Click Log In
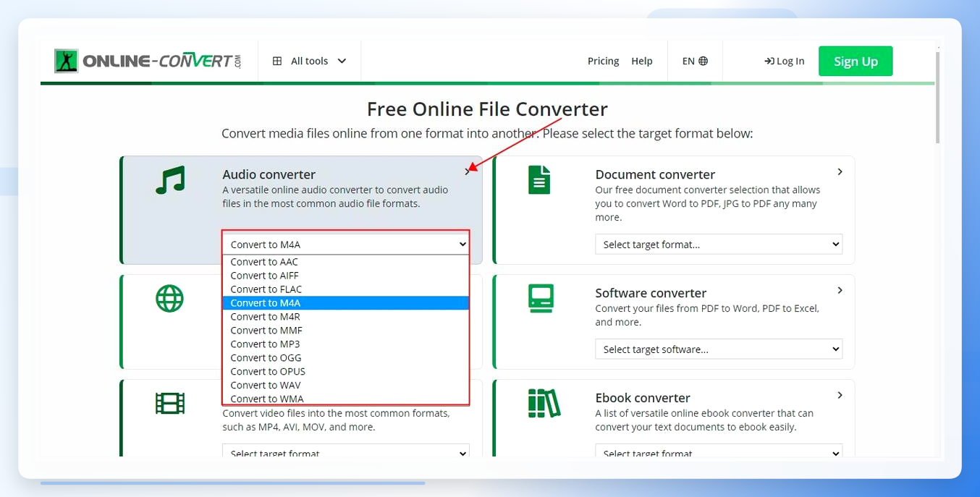The width and height of the screenshot is (980, 497). (x=785, y=61)
